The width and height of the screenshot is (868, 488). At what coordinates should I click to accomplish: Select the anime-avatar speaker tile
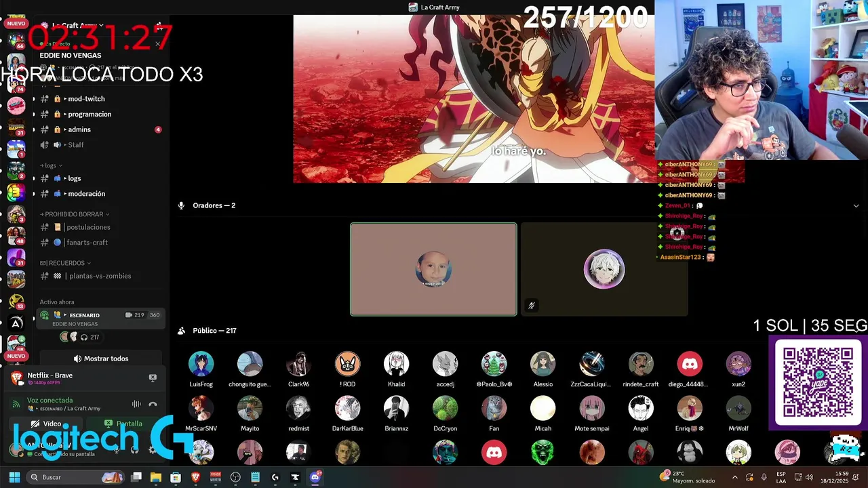coord(604,269)
